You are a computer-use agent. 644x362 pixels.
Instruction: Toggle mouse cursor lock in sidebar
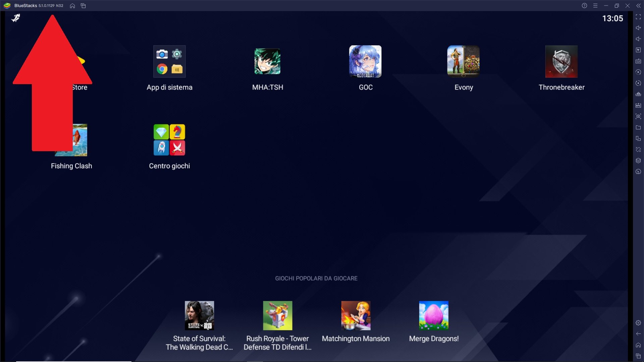tap(638, 50)
